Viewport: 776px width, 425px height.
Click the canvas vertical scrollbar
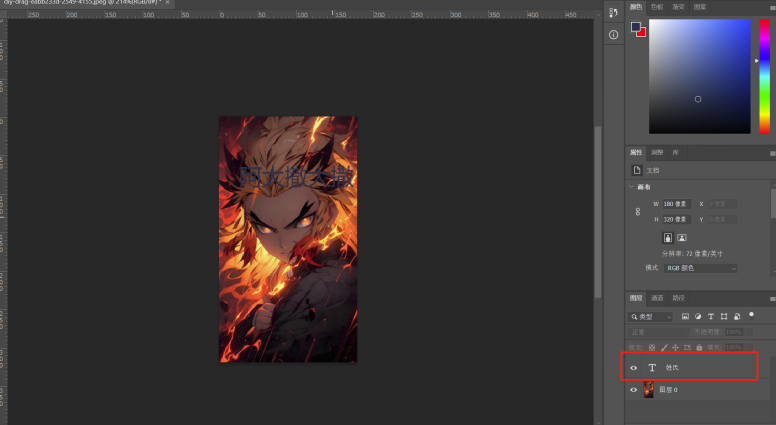pos(598,212)
